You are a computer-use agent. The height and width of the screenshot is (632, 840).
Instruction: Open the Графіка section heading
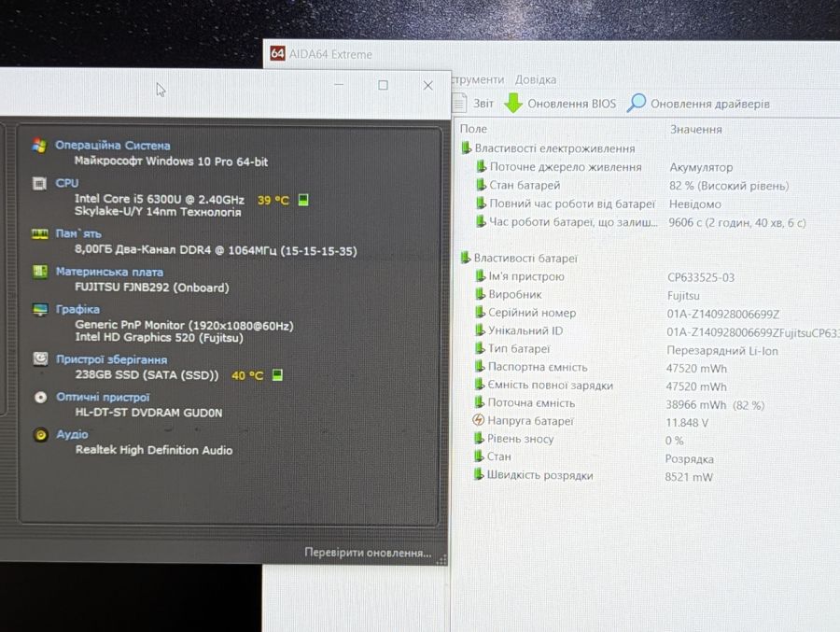77,309
